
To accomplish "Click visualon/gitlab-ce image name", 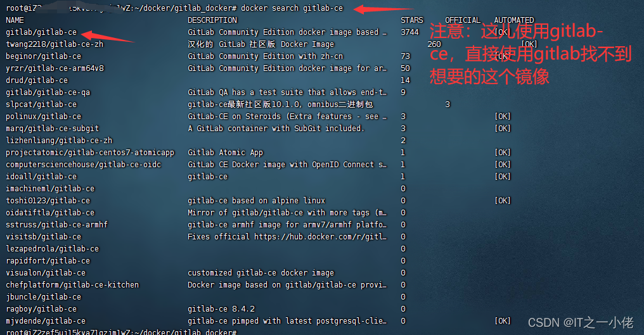I will 46,272.
